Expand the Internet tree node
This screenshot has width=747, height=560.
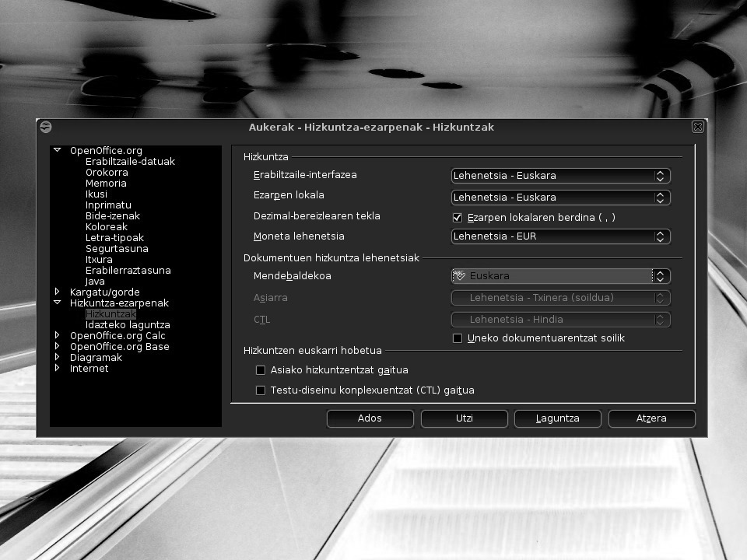[x=57, y=368]
